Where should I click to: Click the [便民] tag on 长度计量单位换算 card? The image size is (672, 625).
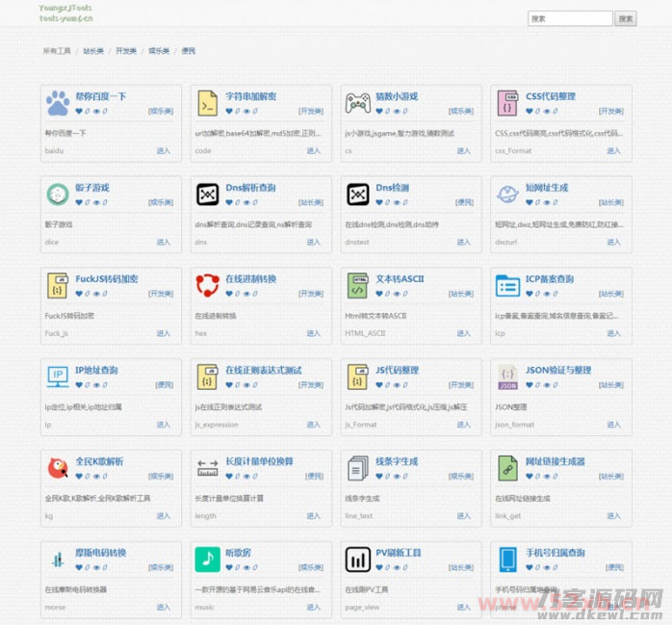[x=314, y=477]
